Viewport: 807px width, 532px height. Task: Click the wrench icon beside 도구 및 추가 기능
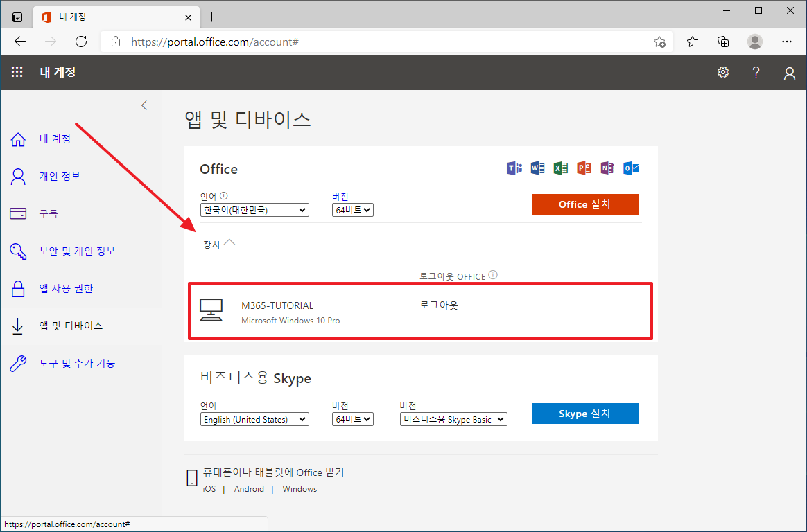pyautogui.click(x=18, y=364)
